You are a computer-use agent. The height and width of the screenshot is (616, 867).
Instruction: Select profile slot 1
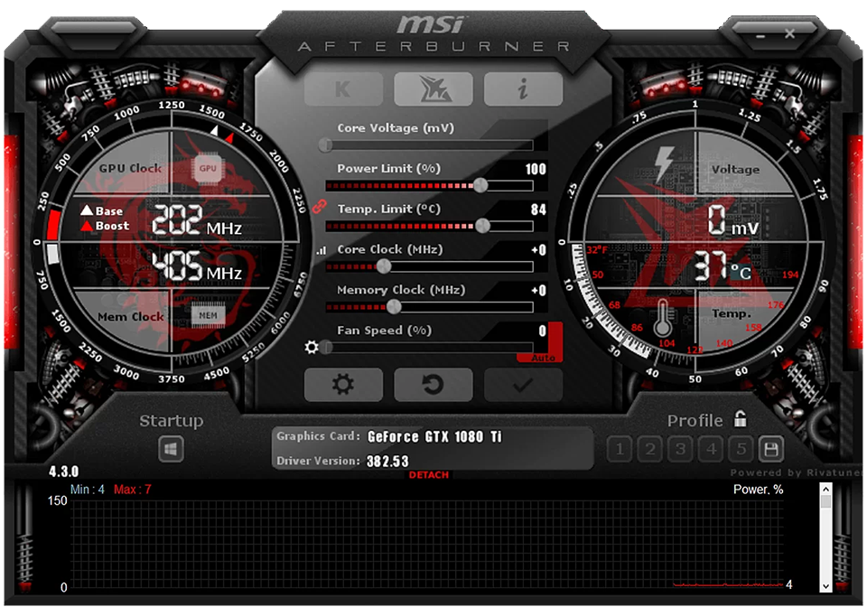tap(619, 449)
